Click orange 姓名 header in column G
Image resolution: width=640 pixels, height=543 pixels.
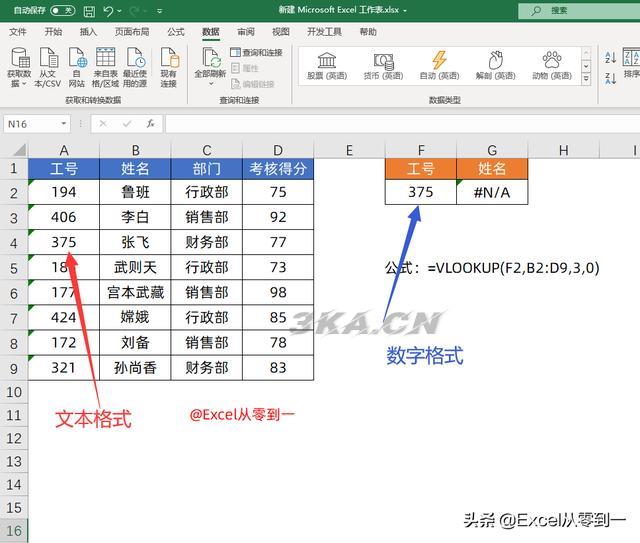click(492, 169)
